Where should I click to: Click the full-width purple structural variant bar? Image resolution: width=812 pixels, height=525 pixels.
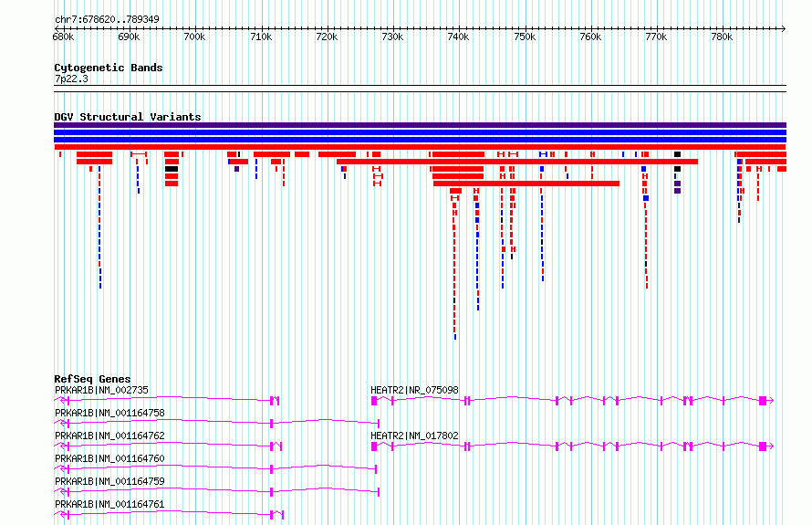tap(420, 125)
